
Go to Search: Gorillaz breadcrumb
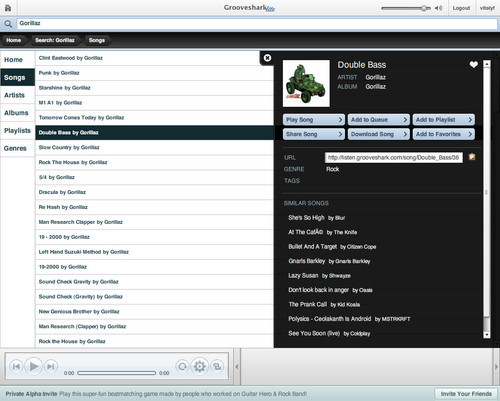55,40
